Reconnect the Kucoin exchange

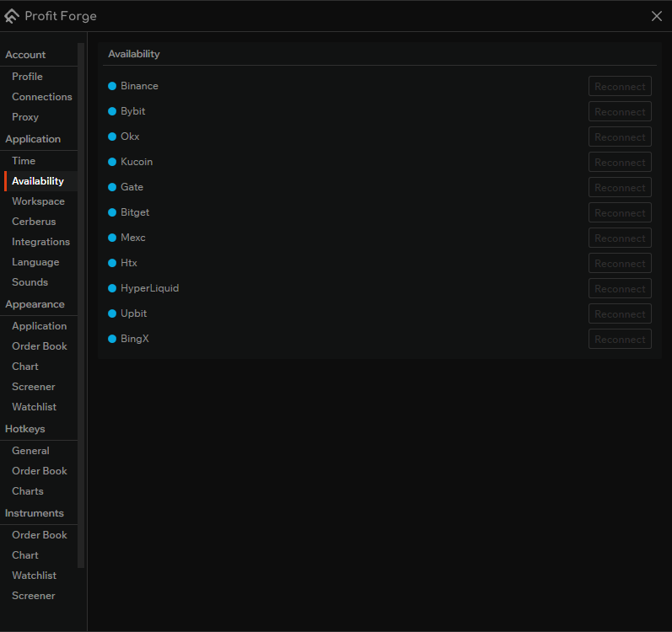tap(620, 163)
